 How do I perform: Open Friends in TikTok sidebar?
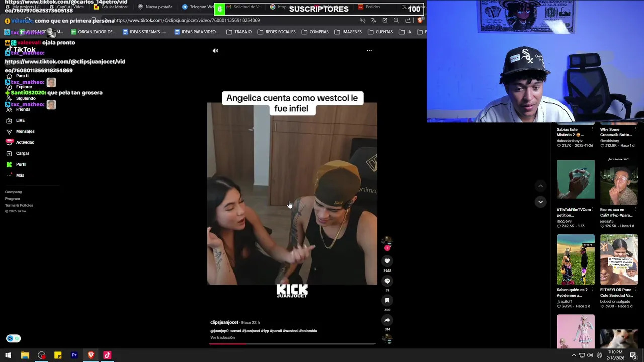tap(18, 109)
